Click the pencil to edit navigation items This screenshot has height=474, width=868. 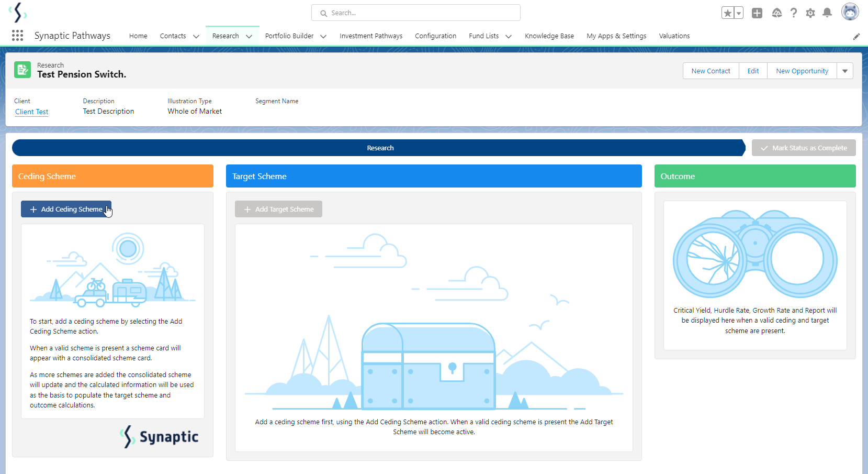point(856,37)
